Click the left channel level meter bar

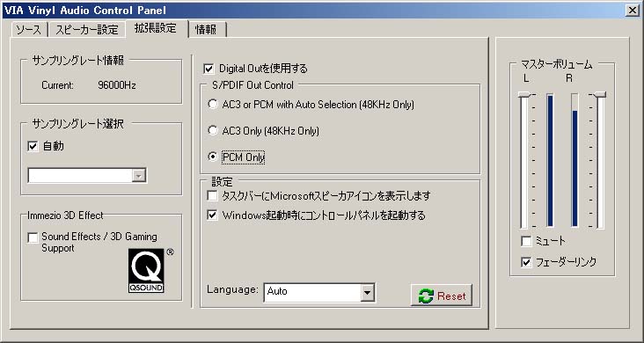tap(550, 160)
